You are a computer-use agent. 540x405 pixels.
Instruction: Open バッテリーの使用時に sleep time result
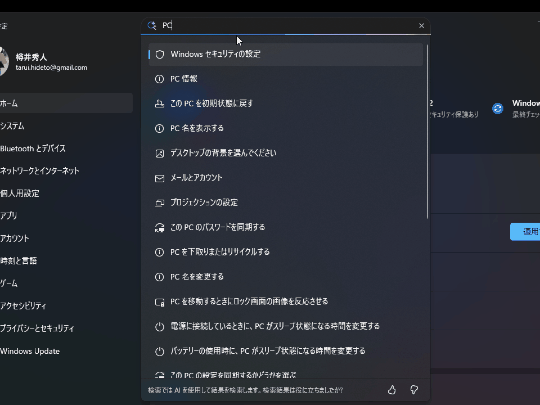click(285, 352)
